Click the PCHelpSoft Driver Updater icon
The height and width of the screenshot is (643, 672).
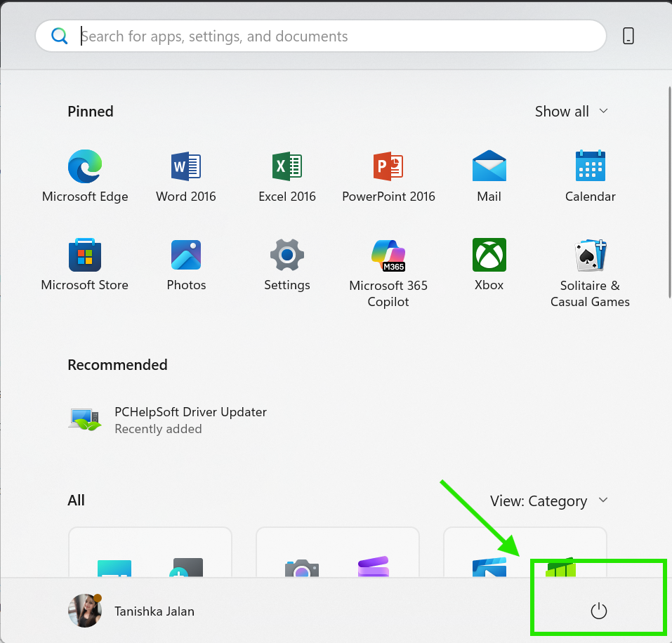[x=85, y=419]
